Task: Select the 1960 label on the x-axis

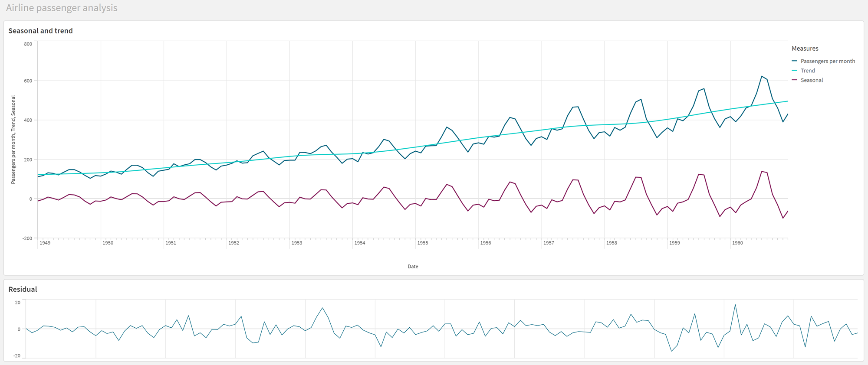Action: point(737,243)
